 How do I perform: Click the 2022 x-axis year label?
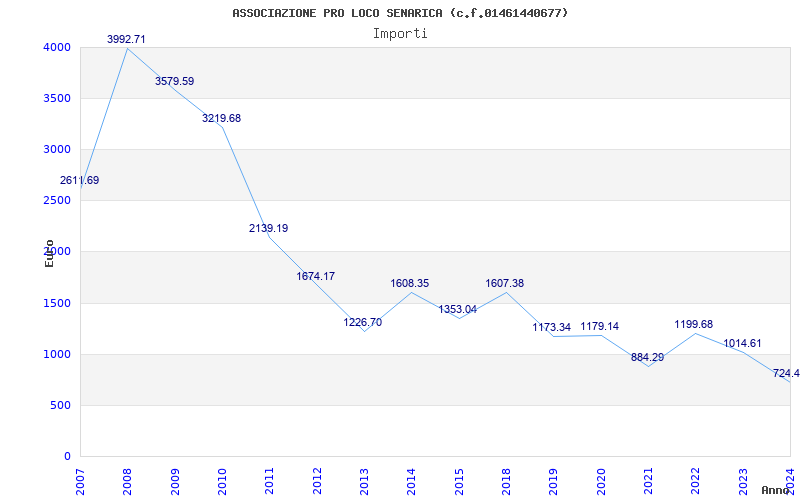pyautogui.click(x=695, y=481)
